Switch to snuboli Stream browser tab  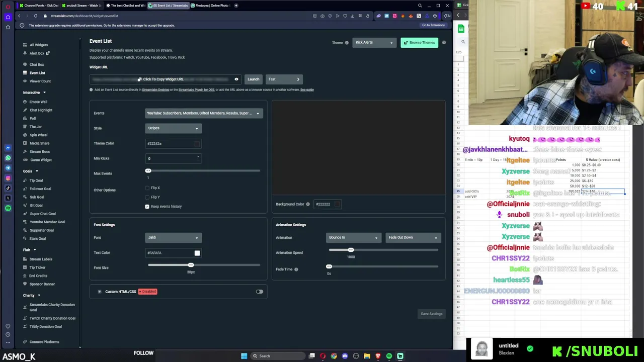coord(82,6)
